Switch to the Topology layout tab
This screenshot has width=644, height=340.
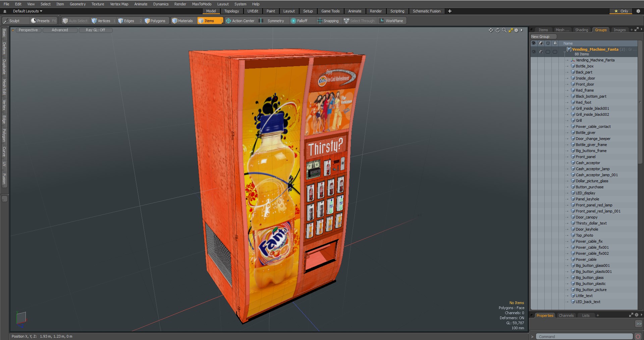tap(231, 11)
